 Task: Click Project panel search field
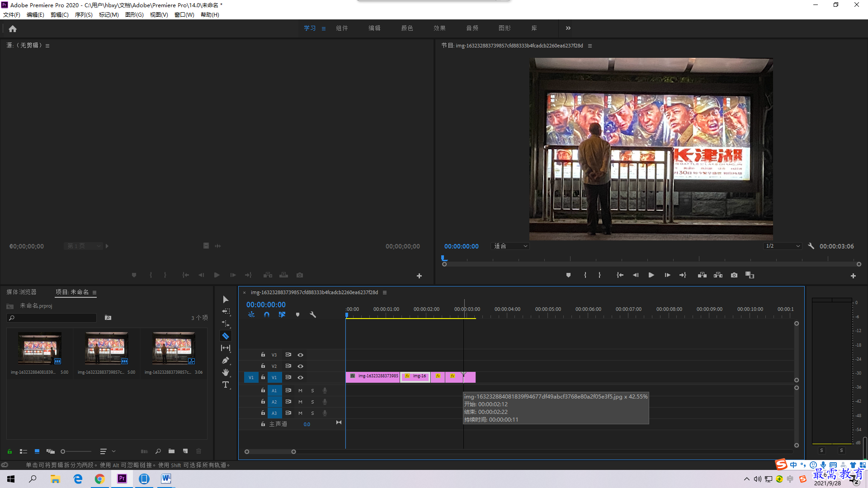pos(52,318)
